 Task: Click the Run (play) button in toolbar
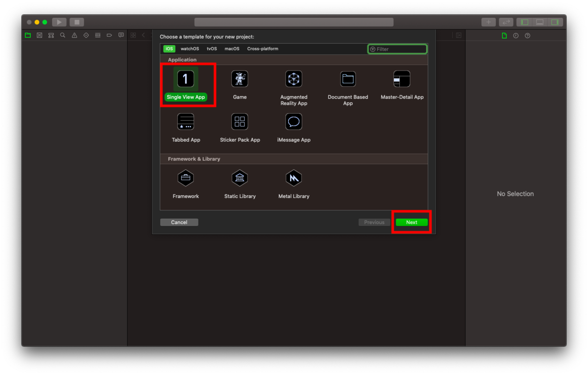[59, 22]
